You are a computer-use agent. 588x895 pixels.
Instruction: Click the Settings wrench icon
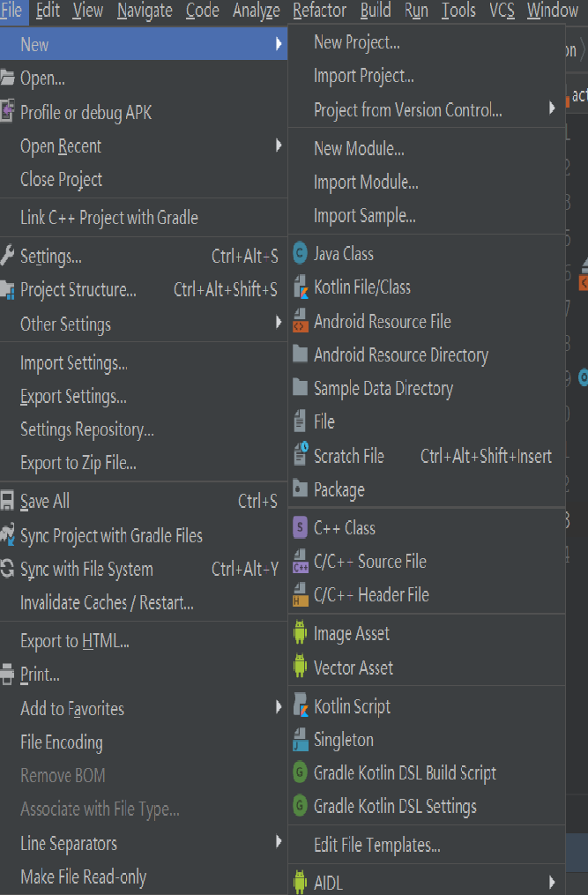click(x=7, y=257)
